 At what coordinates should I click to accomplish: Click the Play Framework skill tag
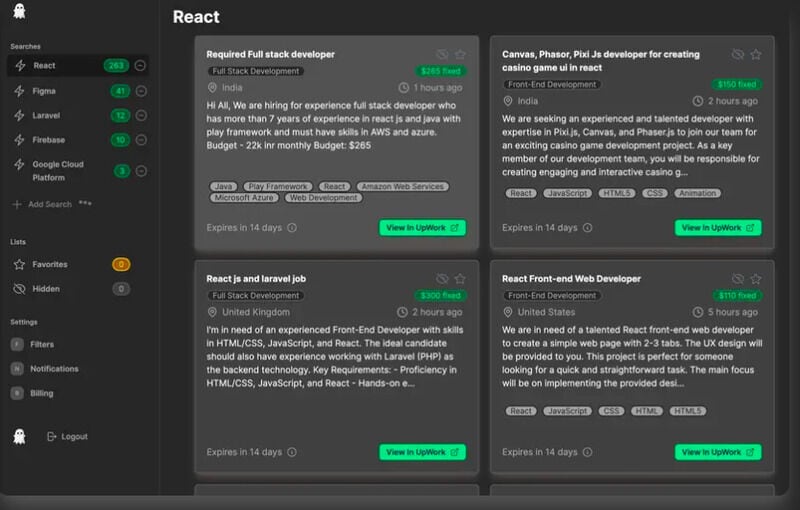[x=278, y=187]
